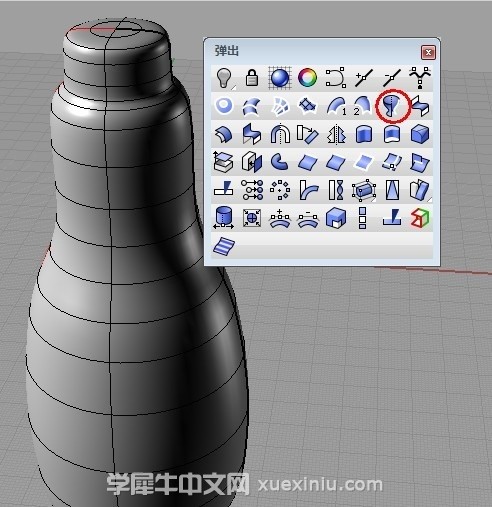Screen dimensions: 492x507
Task: Select the circled Revolve surface tool
Action: click(x=392, y=106)
